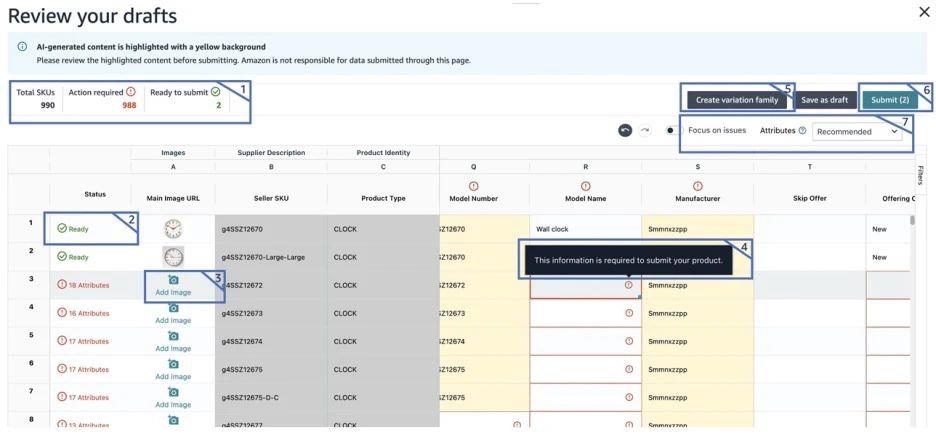Click the error icon in row 4 Model Name cell
Image resolution: width=936 pixels, height=438 pixels.
coord(628,313)
